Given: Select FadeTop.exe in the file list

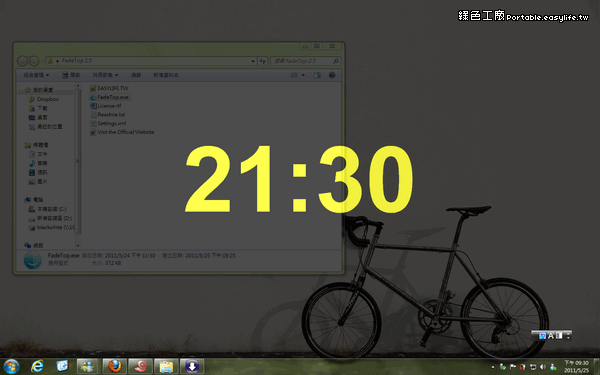Looking at the screenshot, I should (x=109, y=97).
